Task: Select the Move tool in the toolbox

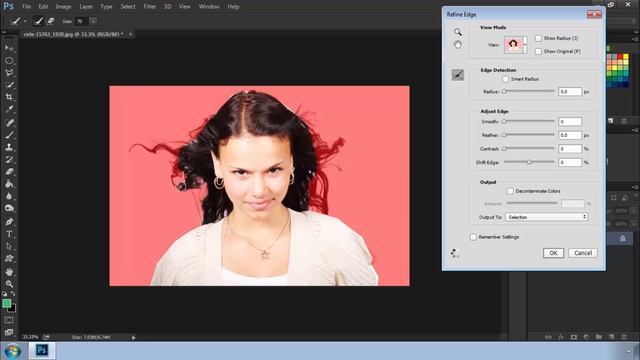Action: pos(9,48)
